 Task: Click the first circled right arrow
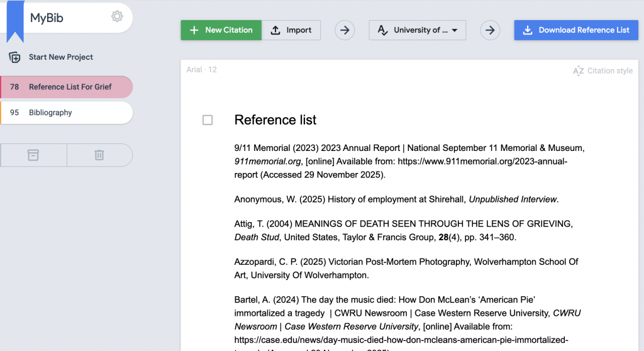(x=345, y=30)
